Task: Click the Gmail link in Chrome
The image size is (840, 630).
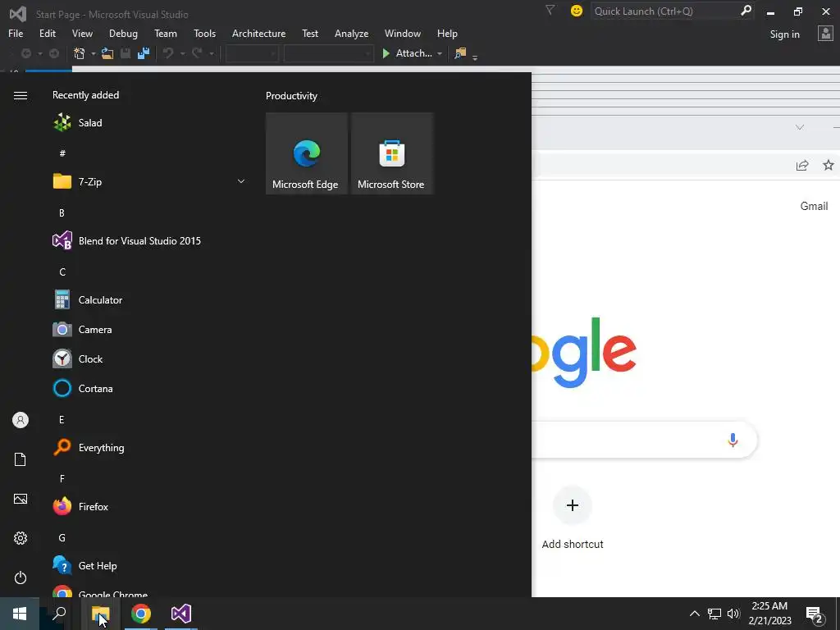Action: pyautogui.click(x=814, y=206)
